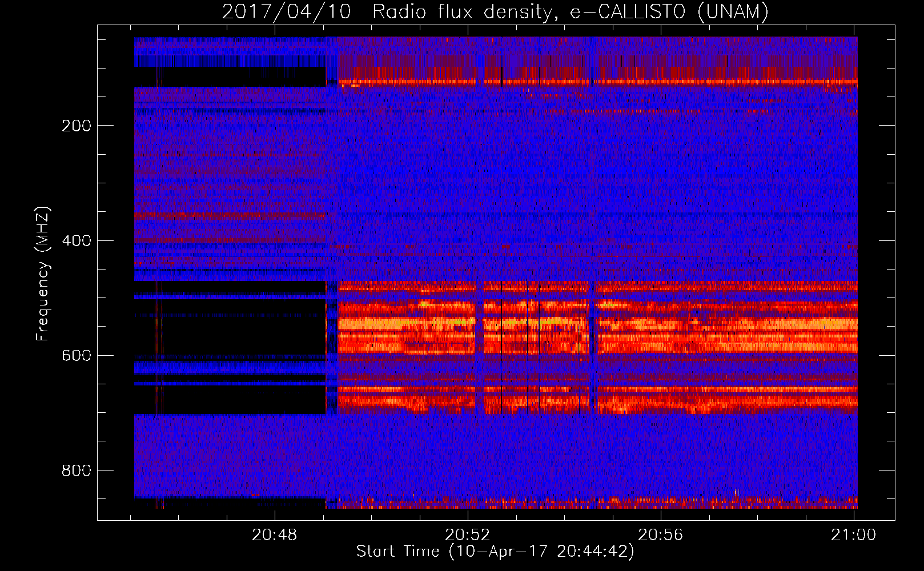The width and height of the screenshot is (924, 571).
Task: Click the 'Start Time (10-Apr-17 20:44:42)' axis label
Action: (495, 552)
